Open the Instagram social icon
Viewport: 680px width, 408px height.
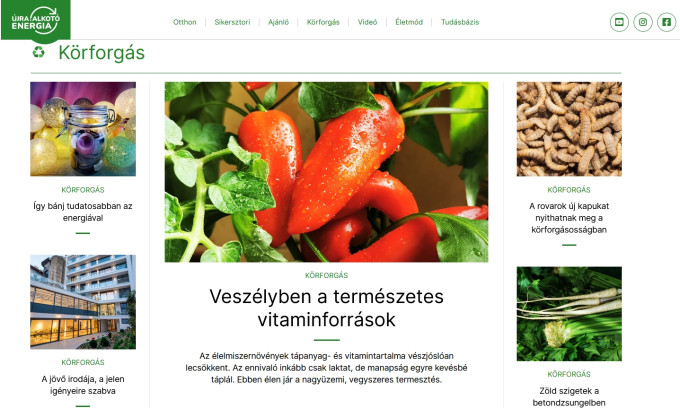(643, 22)
